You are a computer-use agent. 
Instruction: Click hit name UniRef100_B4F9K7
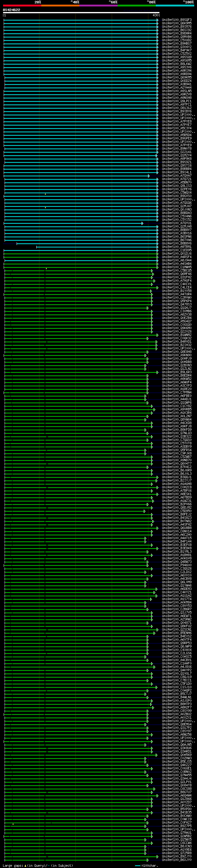176,50
